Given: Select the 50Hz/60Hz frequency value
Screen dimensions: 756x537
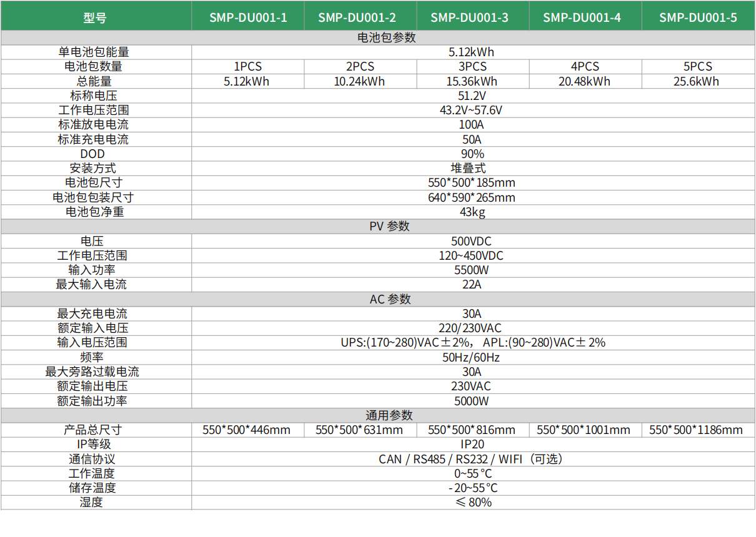Looking at the screenshot, I should click(471, 357).
